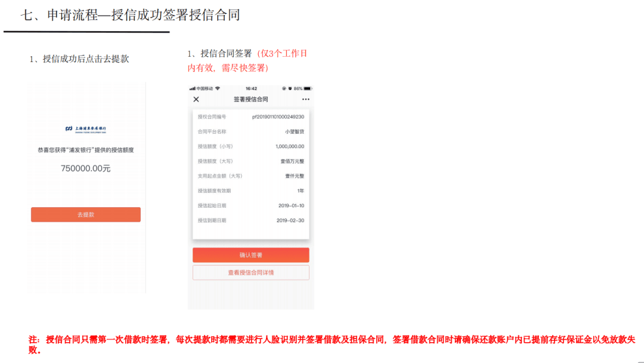Screen dimensions: 644x363
Task: Click the 中国移动 carrier label
Action: 205,88
